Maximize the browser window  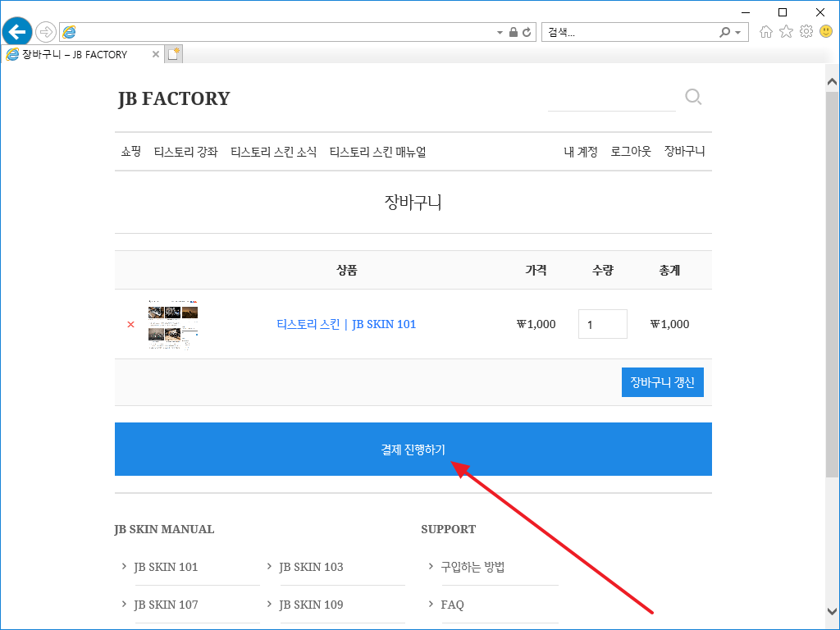[x=783, y=12]
